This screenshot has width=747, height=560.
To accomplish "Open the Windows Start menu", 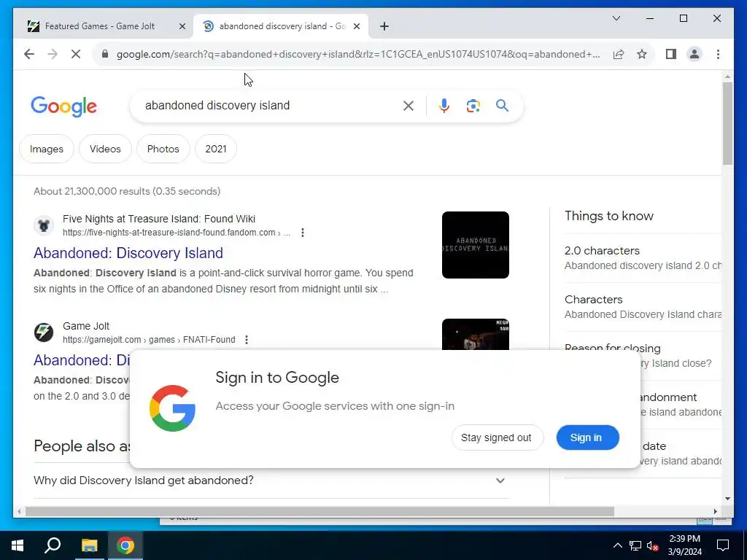I will coord(18,545).
